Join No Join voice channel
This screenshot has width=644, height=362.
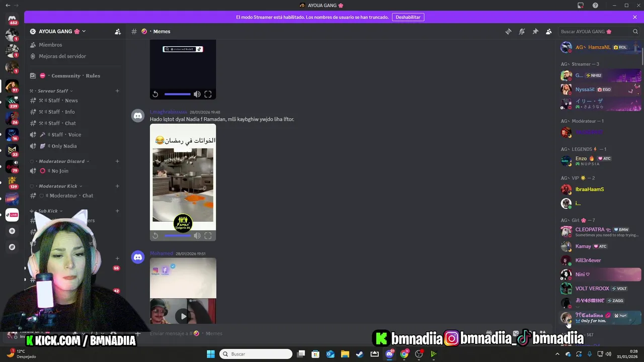click(x=74, y=171)
